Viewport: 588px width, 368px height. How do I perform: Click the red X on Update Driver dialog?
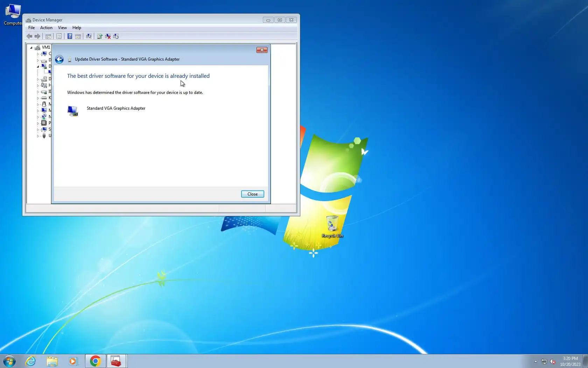click(x=262, y=50)
